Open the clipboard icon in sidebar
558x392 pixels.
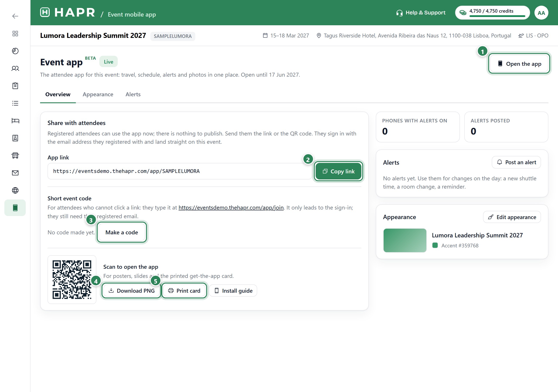click(x=15, y=86)
